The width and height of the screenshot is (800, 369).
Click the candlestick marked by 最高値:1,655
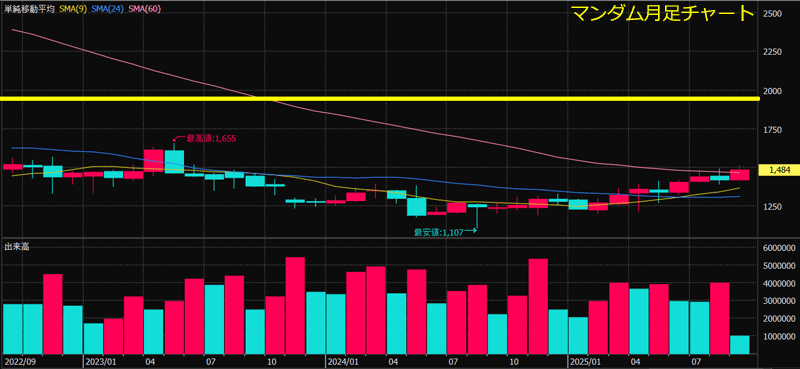[x=174, y=161]
